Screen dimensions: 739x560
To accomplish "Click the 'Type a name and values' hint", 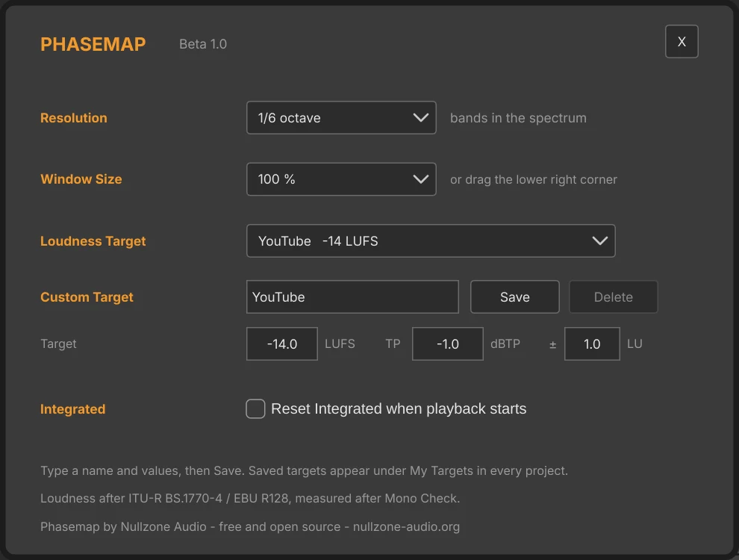I will (x=304, y=470).
